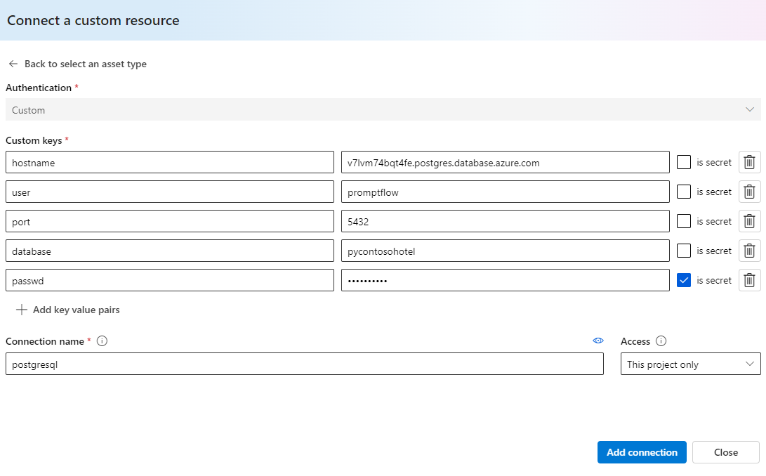This screenshot has height=476, width=766.
Task: Edit the hostname value field
Action: 505,162
